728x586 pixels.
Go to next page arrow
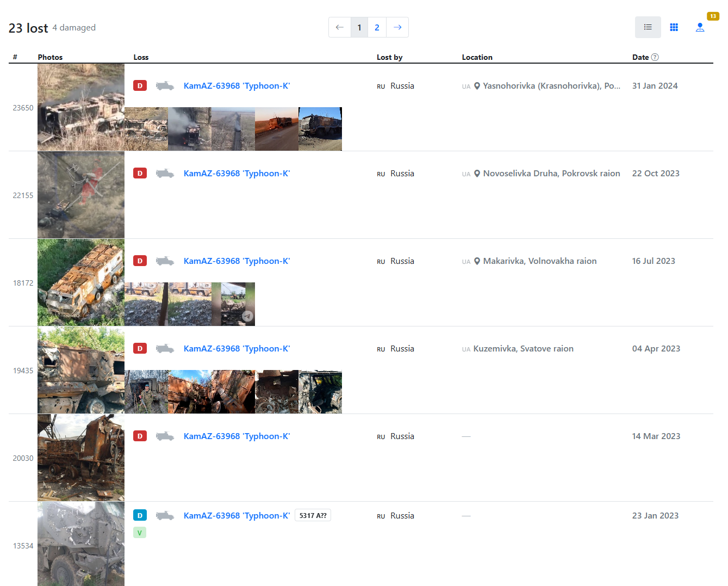(x=397, y=27)
